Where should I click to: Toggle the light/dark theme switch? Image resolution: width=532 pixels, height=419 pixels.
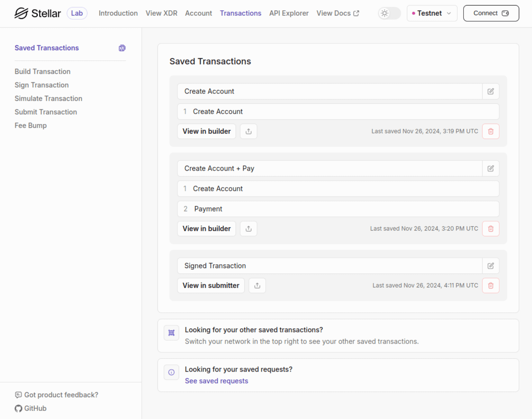pyautogui.click(x=389, y=13)
